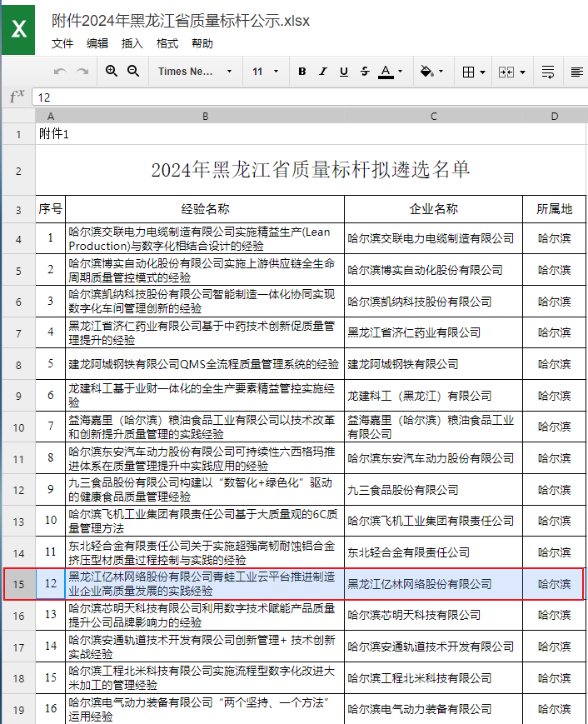Viewport: 588px width, 724px height.
Task: Click the cell borders icon
Action: pos(468,72)
